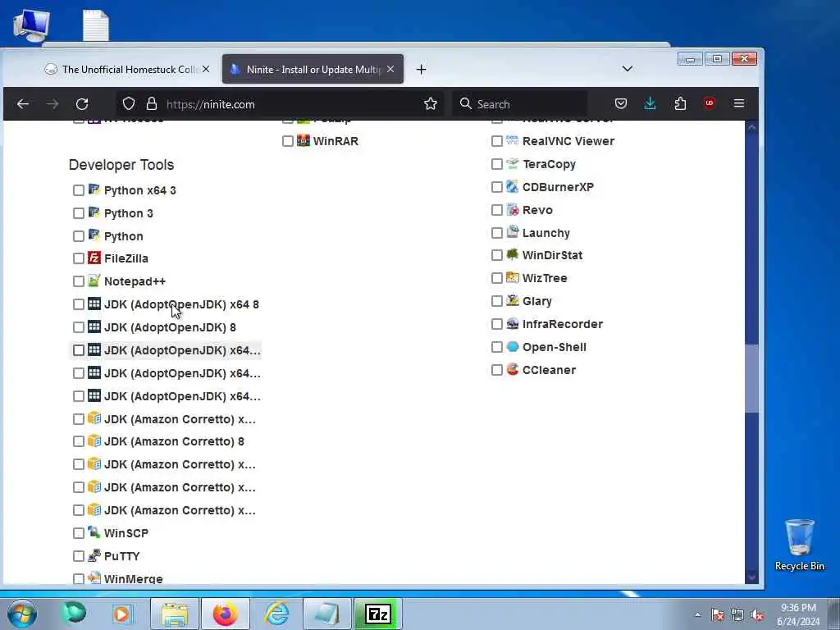Click the WinRAR app icon
Viewport: 840px width, 630px height.
coord(304,141)
